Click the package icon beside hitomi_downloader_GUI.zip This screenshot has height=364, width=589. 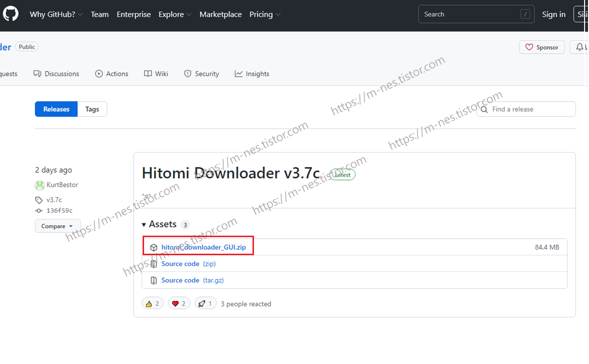154,247
